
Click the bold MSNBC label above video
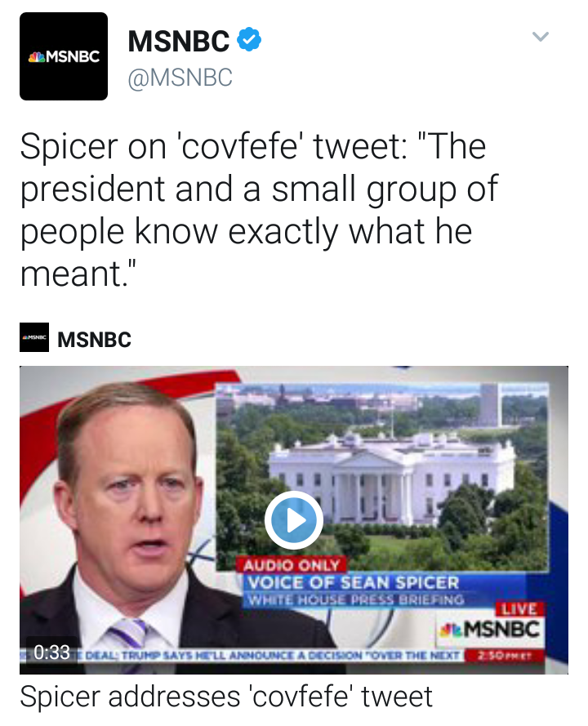point(95,339)
